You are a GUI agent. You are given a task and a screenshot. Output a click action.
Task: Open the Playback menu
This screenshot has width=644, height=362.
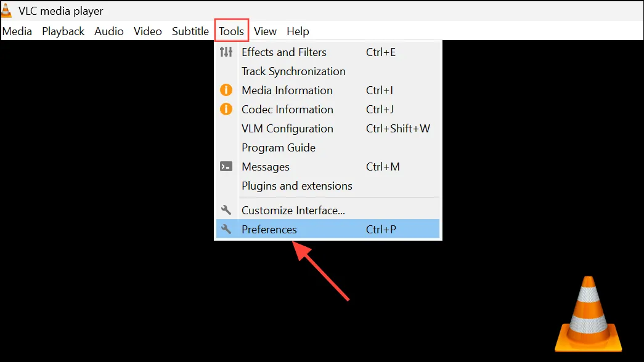click(63, 31)
